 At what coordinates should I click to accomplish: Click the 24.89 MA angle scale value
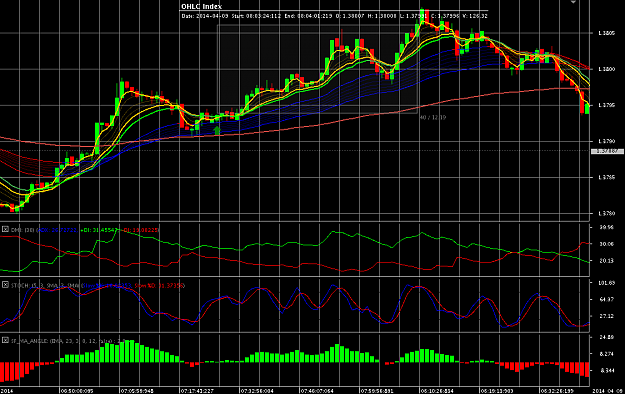[x=606, y=337]
